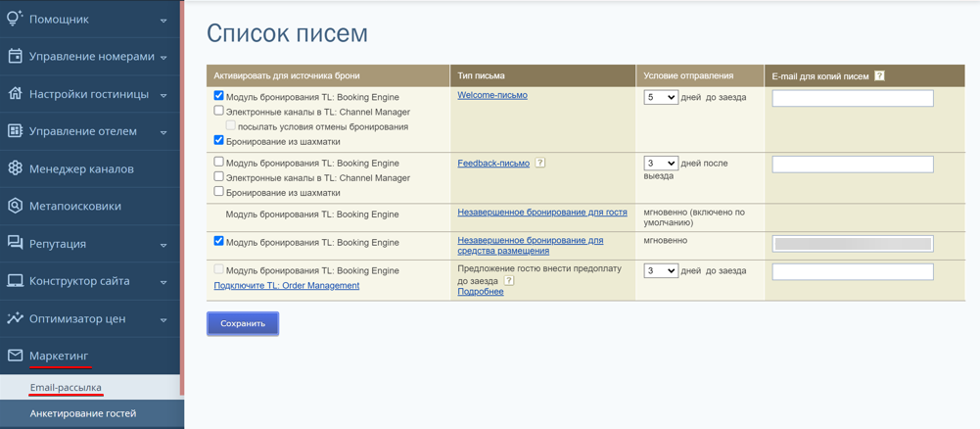Check Бронирование из шахматки in Feedback-письмо row

tap(218, 191)
